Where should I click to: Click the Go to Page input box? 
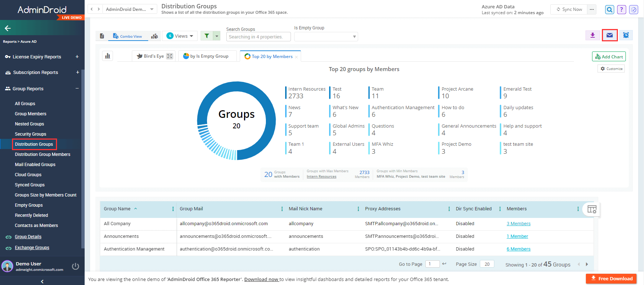click(x=432, y=264)
